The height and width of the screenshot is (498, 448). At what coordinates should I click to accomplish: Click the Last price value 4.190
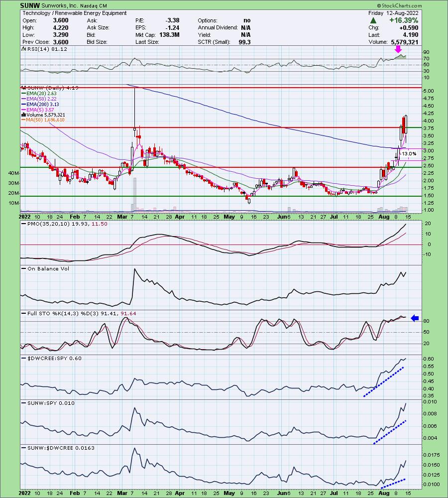coord(410,35)
